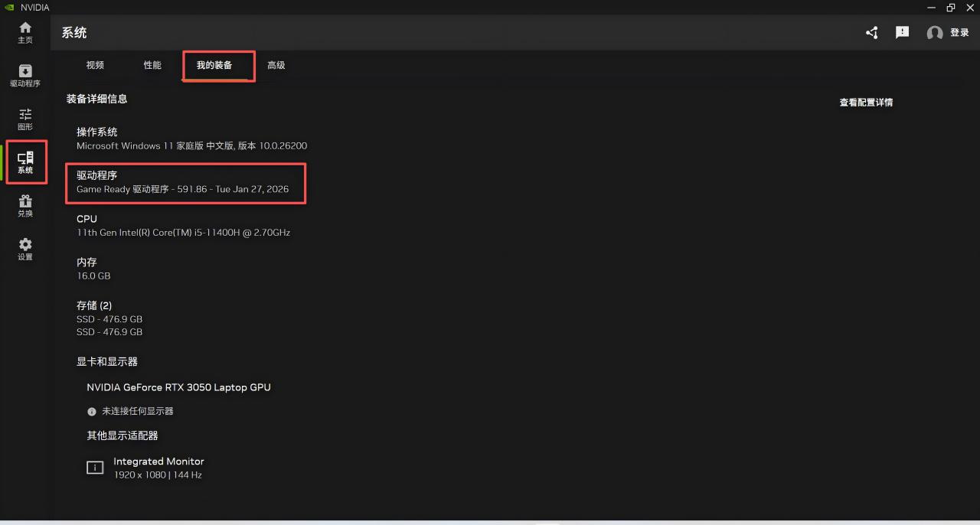Select the 1920 x 1080 | 144 Hz text
The width and height of the screenshot is (980, 525).
tap(158, 475)
